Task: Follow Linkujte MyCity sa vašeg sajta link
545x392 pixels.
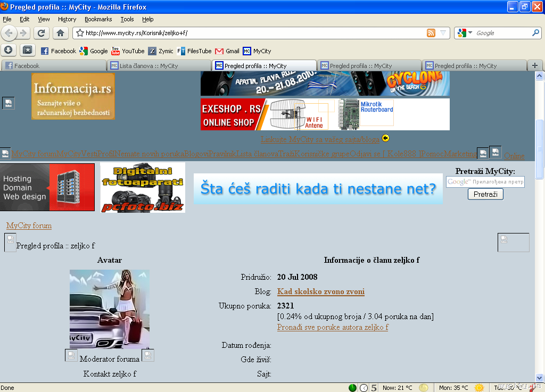Action: [320, 139]
